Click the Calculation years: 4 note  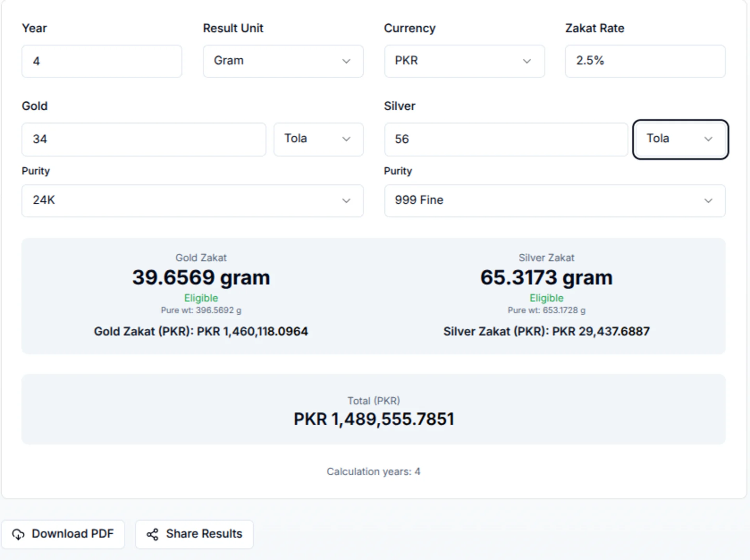coord(373,472)
